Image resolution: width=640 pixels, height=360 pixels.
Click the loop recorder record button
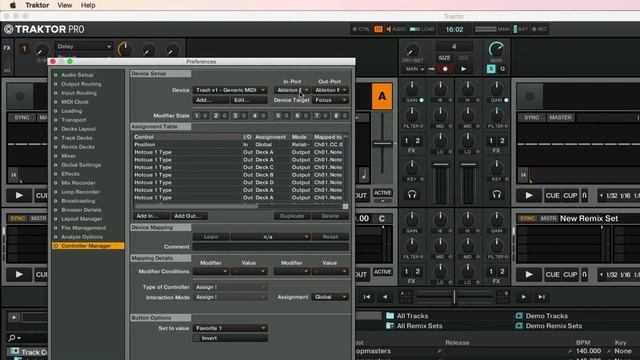pos(445,69)
